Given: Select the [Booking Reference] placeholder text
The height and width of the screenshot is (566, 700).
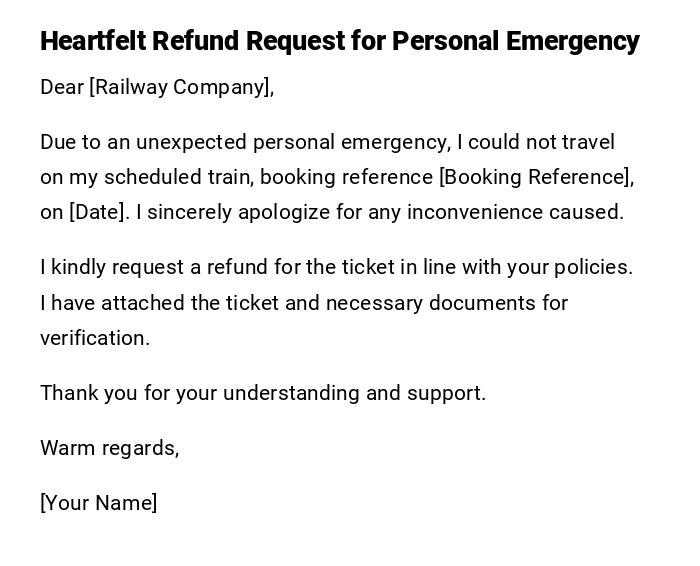Looking at the screenshot, I should pos(535,177).
